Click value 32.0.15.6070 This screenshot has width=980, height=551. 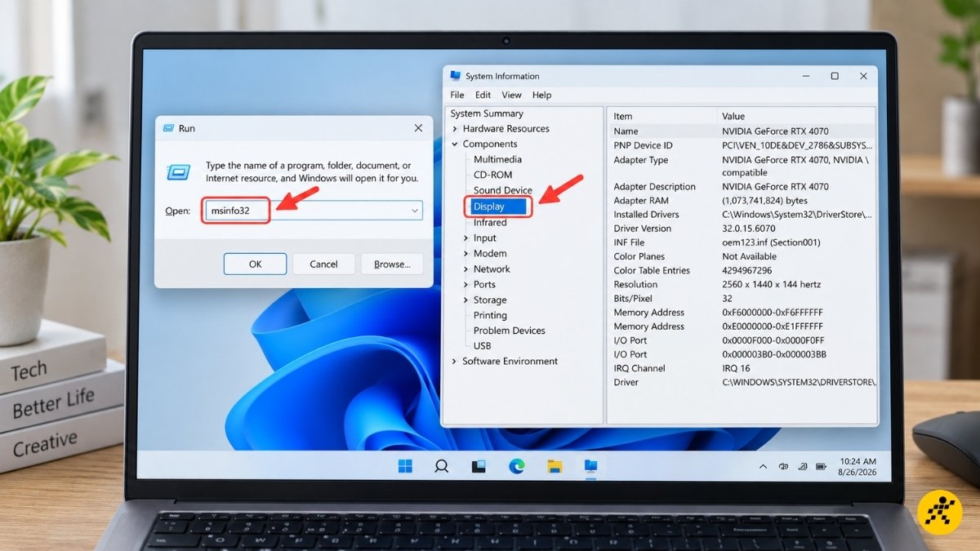(x=749, y=229)
